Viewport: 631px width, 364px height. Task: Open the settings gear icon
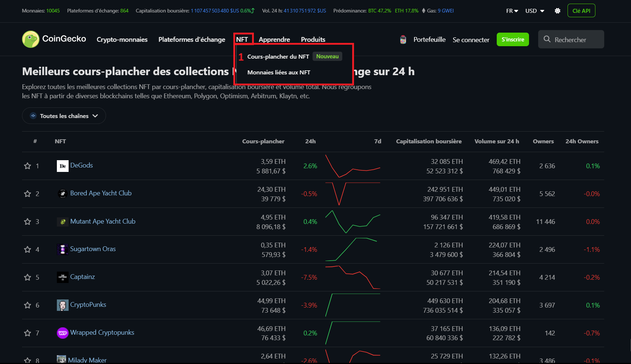point(557,11)
